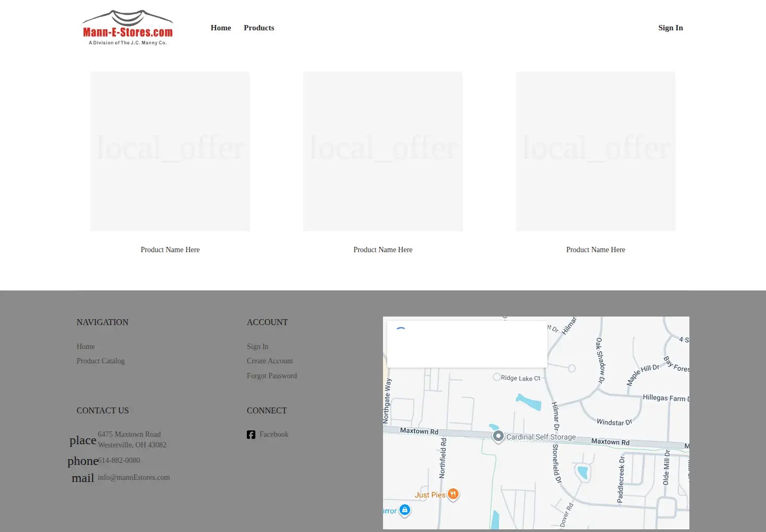This screenshot has width=766, height=532.
Task: Open Products in the top navigation bar
Action: tap(259, 28)
